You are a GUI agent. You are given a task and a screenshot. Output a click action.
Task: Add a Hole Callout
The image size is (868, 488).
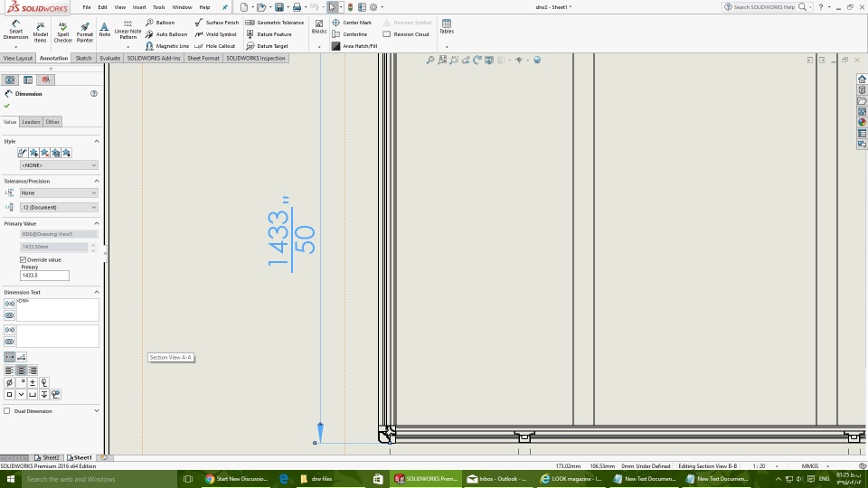(x=215, y=46)
